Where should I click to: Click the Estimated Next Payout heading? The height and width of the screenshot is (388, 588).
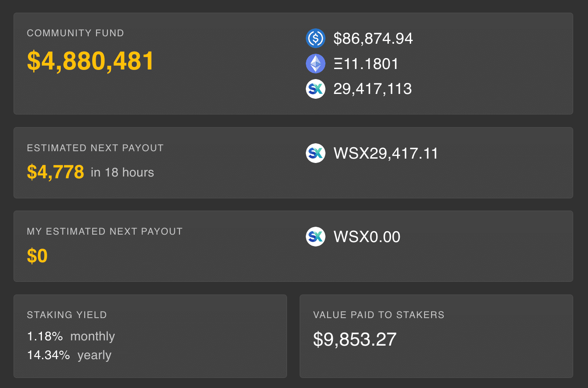95,148
